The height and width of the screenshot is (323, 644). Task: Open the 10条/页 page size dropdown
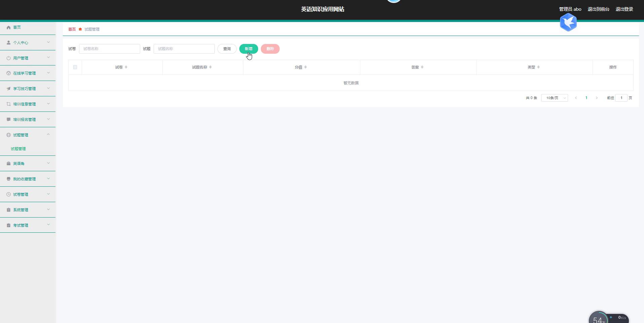point(554,98)
